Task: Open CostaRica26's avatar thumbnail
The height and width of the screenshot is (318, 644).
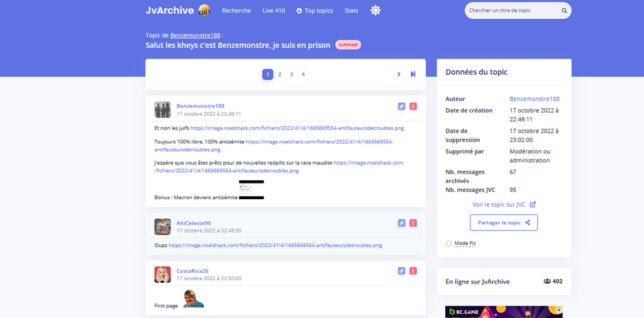Action: coord(162,275)
